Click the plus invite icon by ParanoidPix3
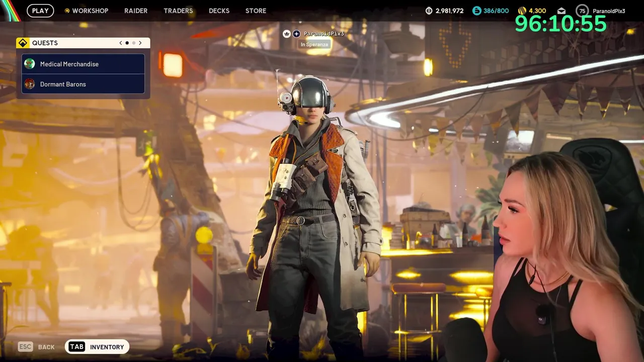 tap(296, 34)
